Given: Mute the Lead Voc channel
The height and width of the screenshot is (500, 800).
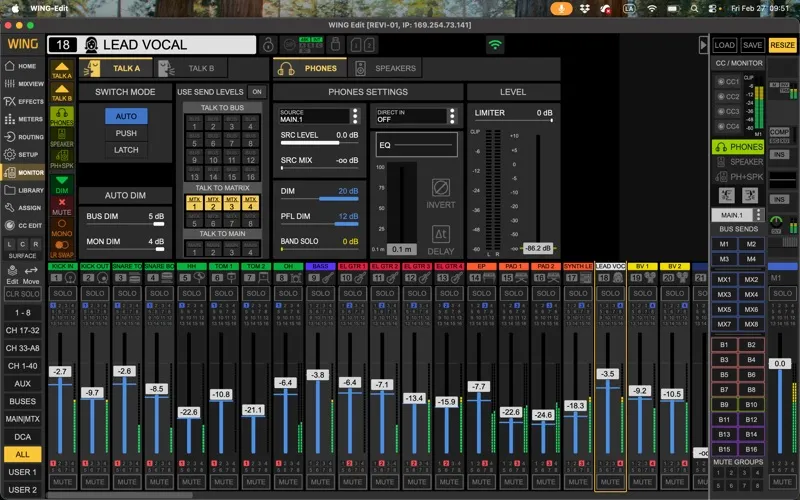Looking at the screenshot, I should 610,482.
